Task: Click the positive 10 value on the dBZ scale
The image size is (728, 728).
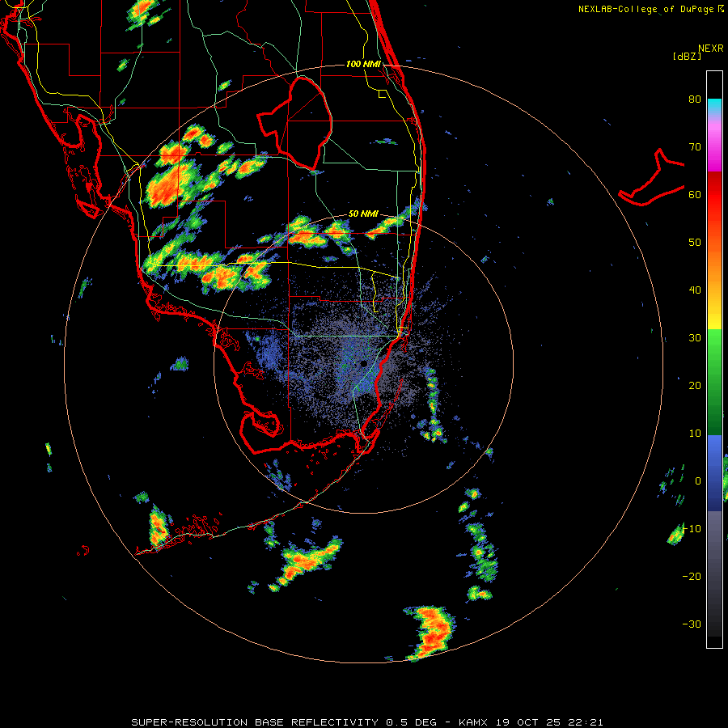Action: (695, 434)
